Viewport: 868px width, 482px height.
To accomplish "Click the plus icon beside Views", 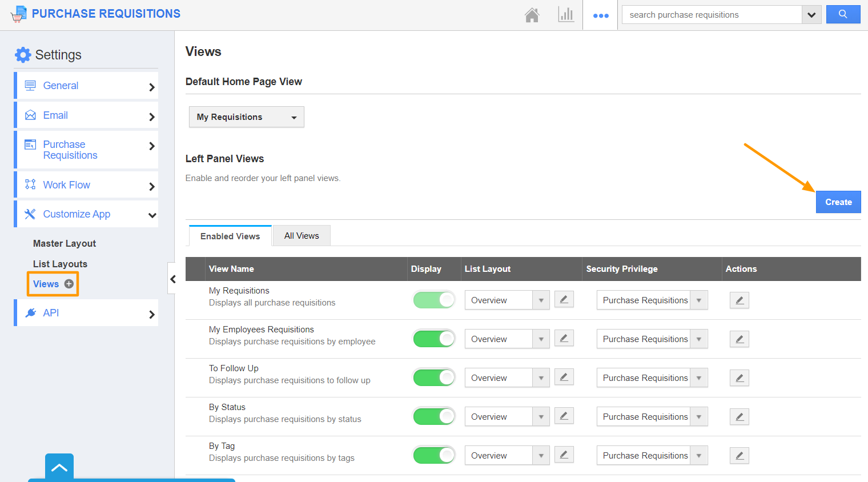I will coord(69,284).
